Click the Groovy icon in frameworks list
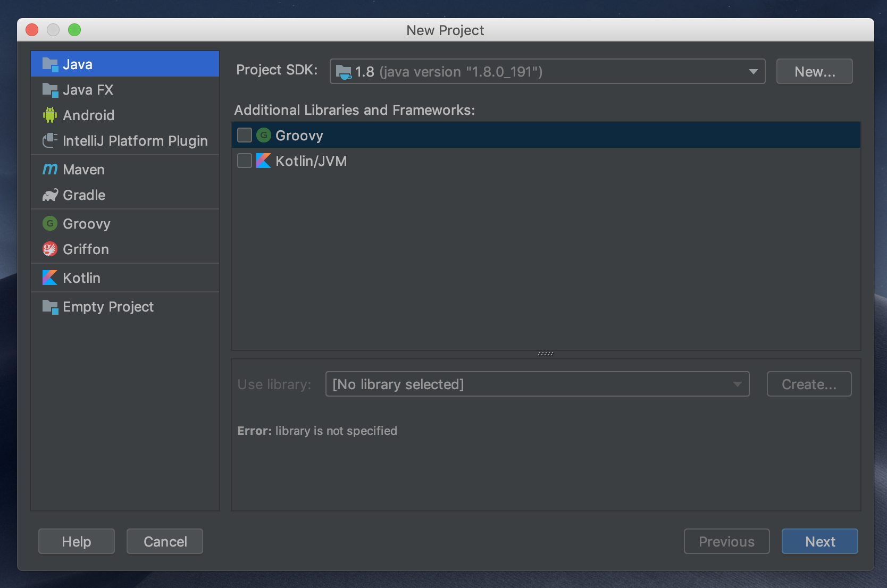This screenshot has width=887, height=588. [x=264, y=135]
